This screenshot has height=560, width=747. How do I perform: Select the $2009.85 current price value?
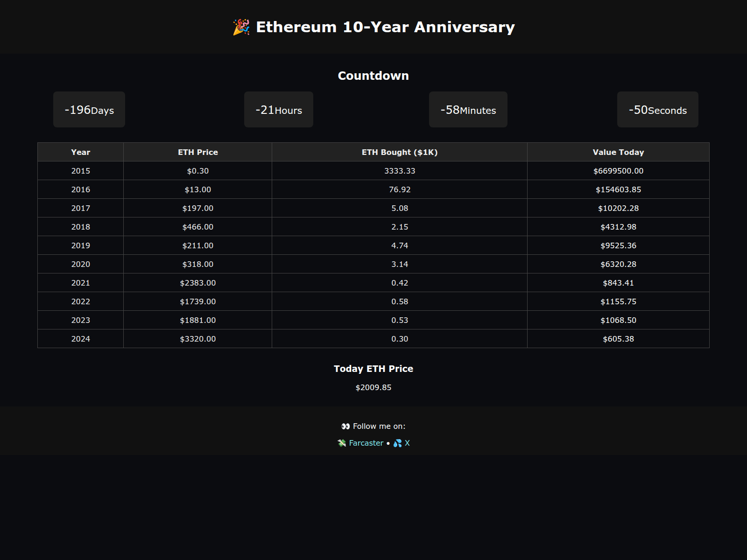(373, 387)
